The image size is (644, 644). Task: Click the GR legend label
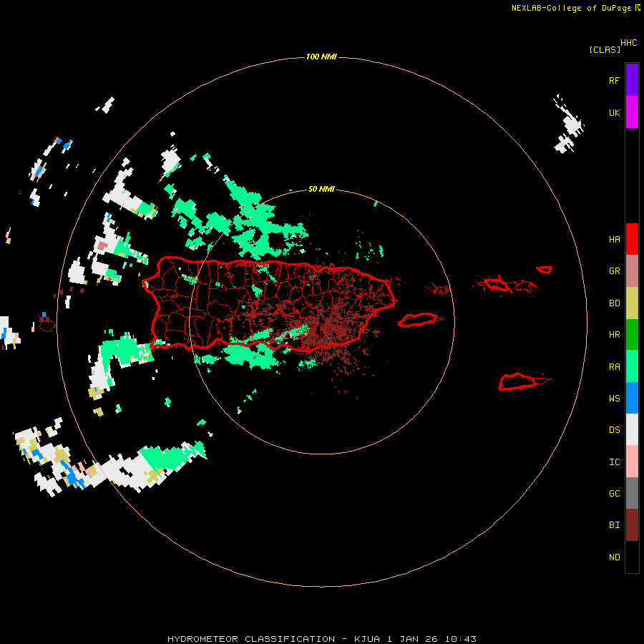(614, 270)
